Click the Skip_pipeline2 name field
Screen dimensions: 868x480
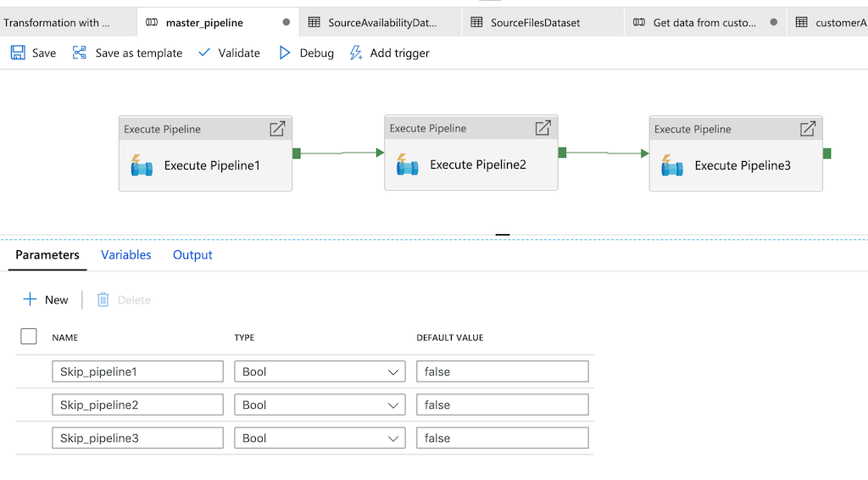[138, 405]
